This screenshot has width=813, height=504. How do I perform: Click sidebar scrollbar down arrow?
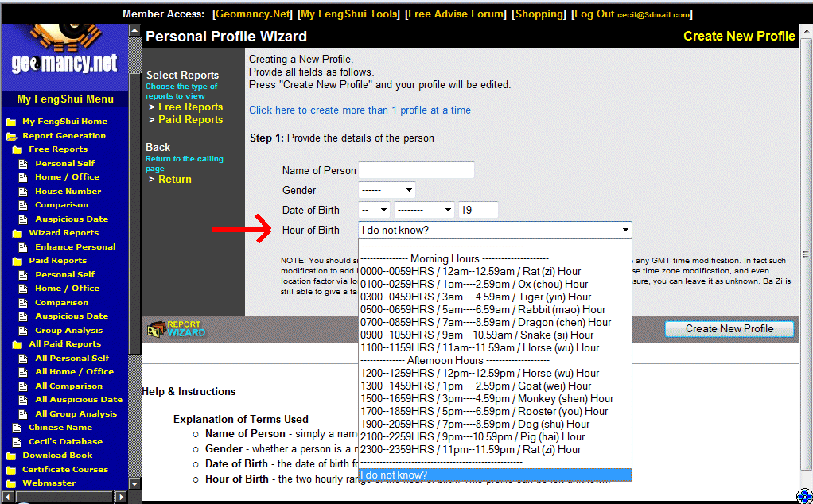pos(134,483)
